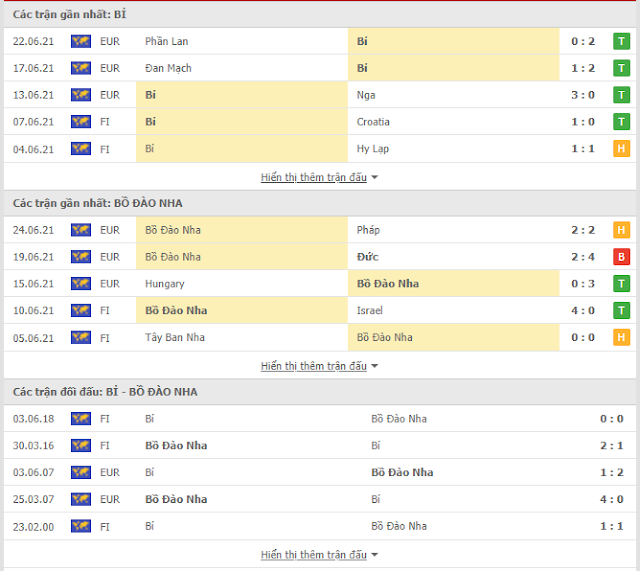The image size is (640, 571).
Task: Click the Các trận gần nhất: Bỉ header
Action: [70, 14]
